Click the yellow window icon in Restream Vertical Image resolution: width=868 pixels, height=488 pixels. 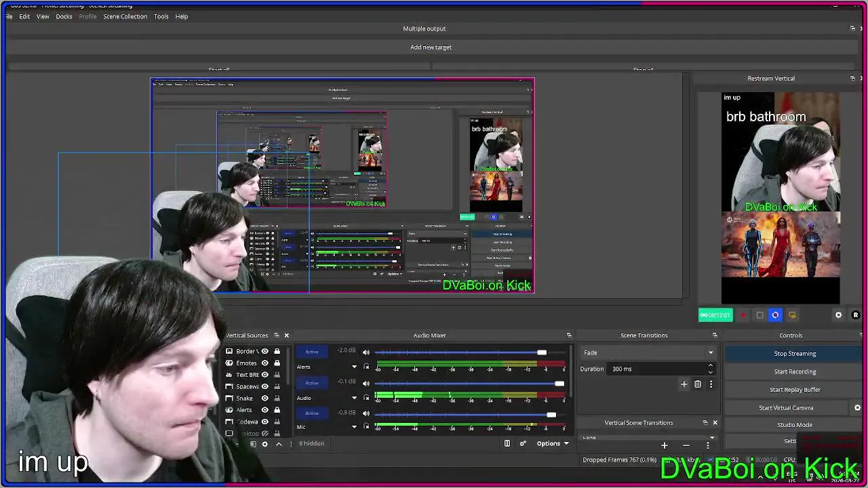coord(792,315)
